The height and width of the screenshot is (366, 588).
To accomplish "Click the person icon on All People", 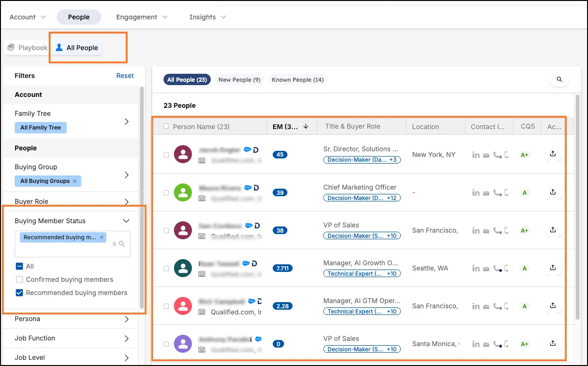I will coord(59,47).
